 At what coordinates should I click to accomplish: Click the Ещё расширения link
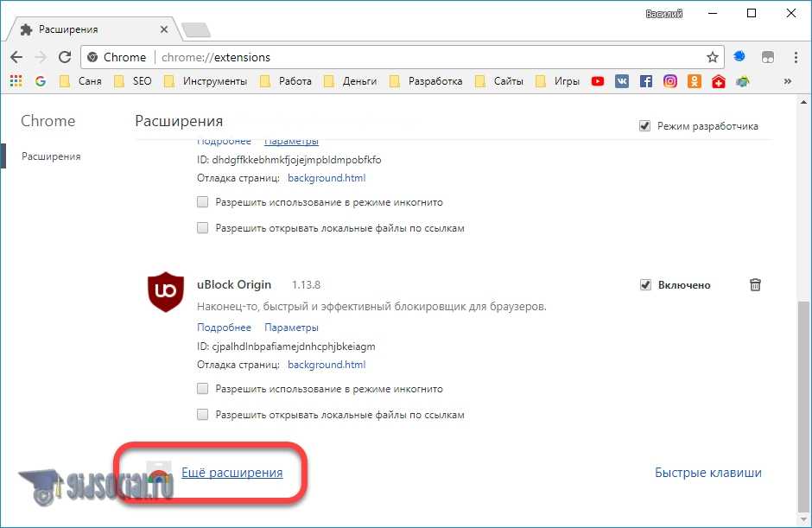pyautogui.click(x=232, y=473)
